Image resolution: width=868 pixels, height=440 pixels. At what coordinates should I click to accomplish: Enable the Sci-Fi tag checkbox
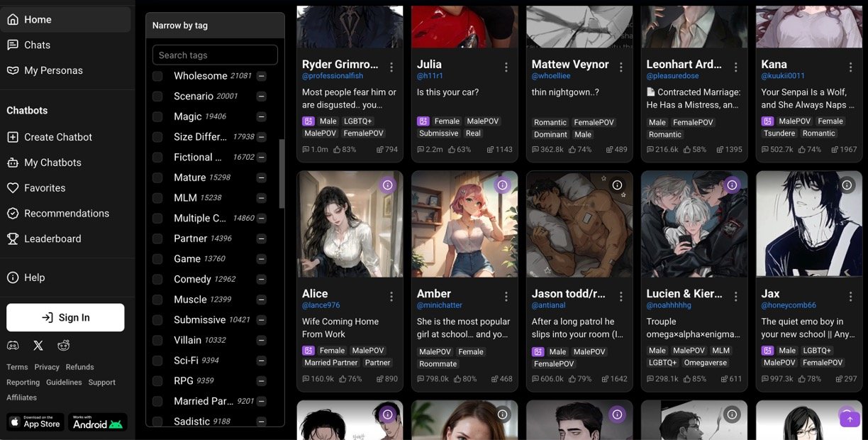pyautogui.click(x=157, y=361)
